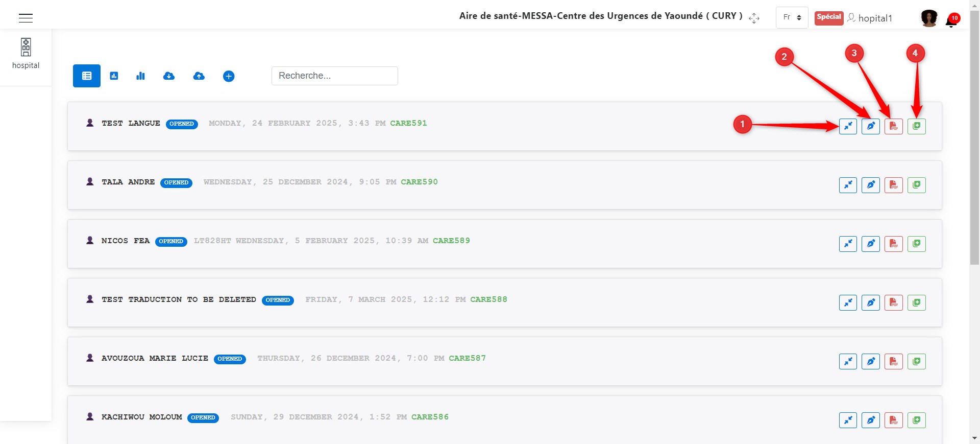980x444 pixels.
Task: Collapse the TEST TRADUCTION TO BE DELETED record
Action: [848, 302]
